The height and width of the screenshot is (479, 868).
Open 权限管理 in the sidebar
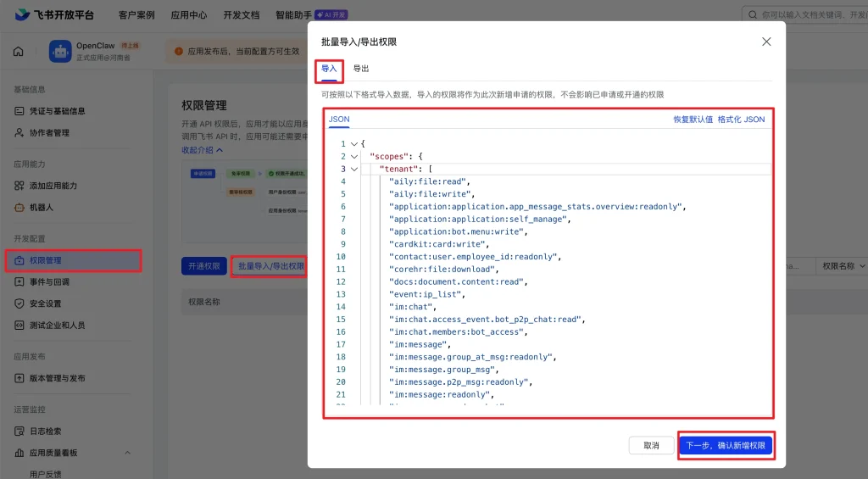pos(74,260)
